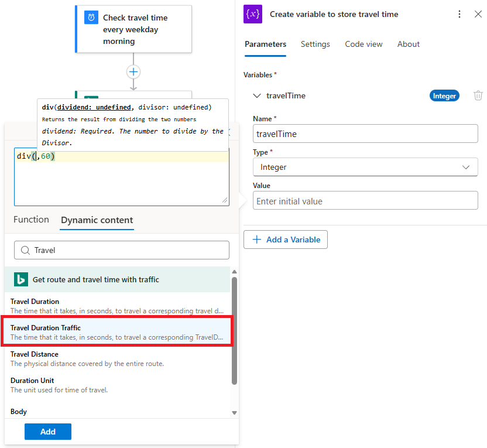Screen dimensions: 487x448
Task: Switch to the Parameters tab
Action: tap(265, 44)
